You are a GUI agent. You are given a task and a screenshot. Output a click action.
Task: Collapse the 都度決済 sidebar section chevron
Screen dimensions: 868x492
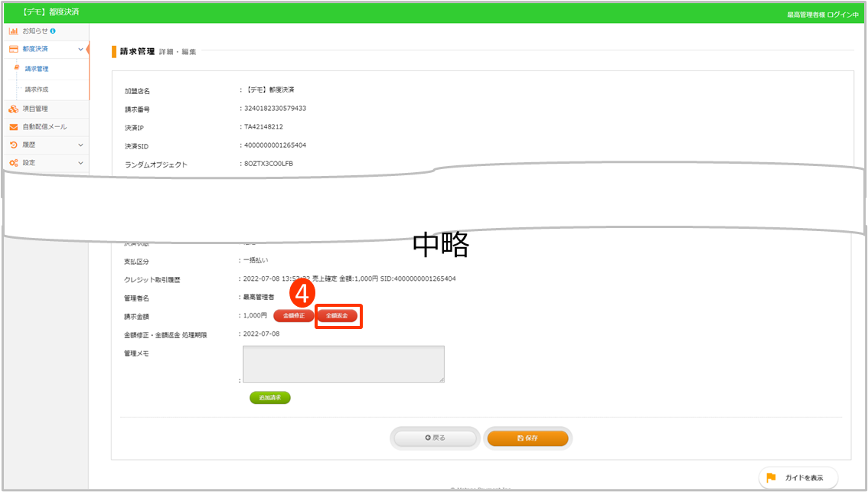tap(80, 49)
